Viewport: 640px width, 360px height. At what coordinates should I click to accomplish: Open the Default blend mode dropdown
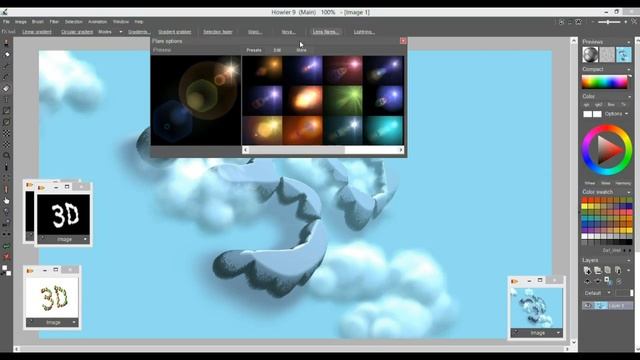[x=598, y=293]
